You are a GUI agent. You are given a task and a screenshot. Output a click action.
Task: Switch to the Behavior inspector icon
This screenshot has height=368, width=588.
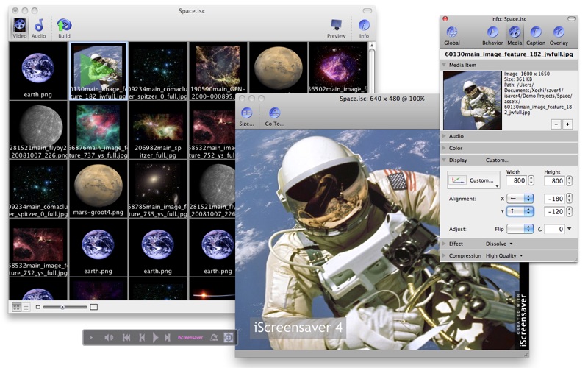click(492, 35)
